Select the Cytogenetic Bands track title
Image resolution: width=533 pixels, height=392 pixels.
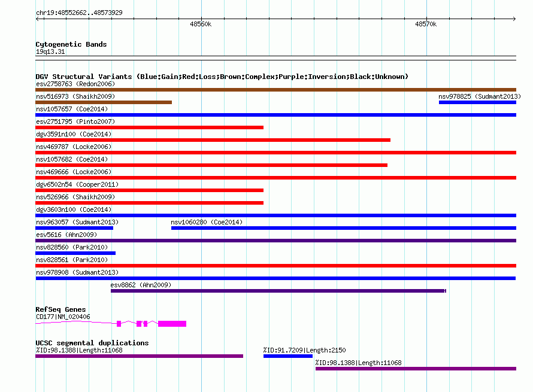point(71,44)
